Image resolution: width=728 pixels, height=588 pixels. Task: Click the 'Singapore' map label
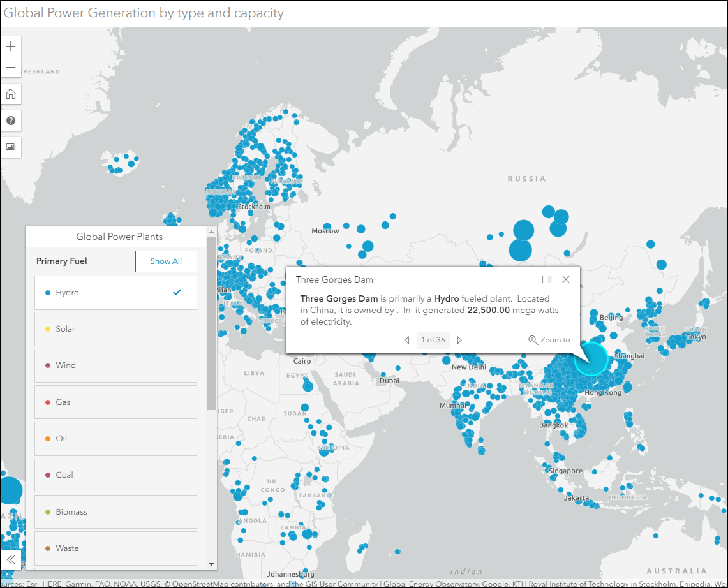[565, 471]
